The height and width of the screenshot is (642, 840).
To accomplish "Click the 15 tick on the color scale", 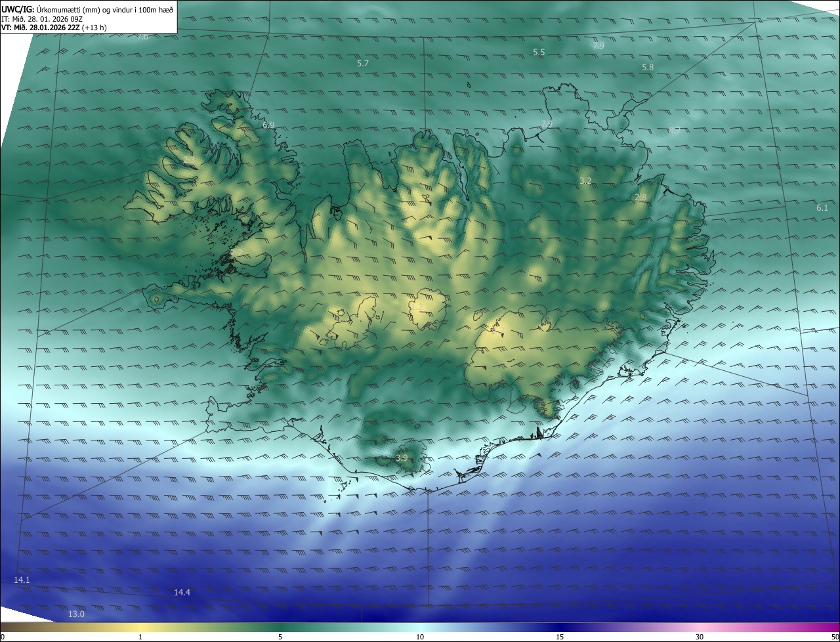I will (x=560, y=637).
